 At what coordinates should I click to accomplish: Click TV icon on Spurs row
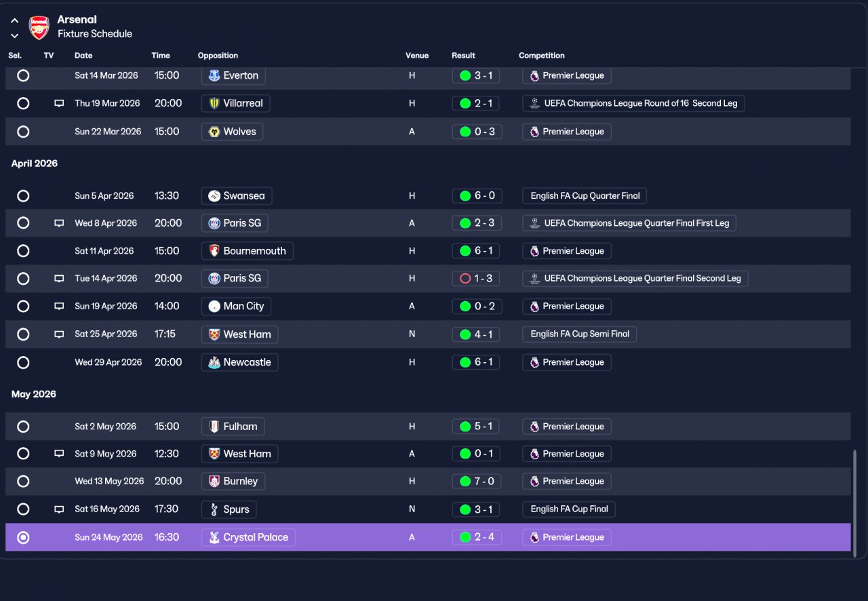tap(59, 509)
